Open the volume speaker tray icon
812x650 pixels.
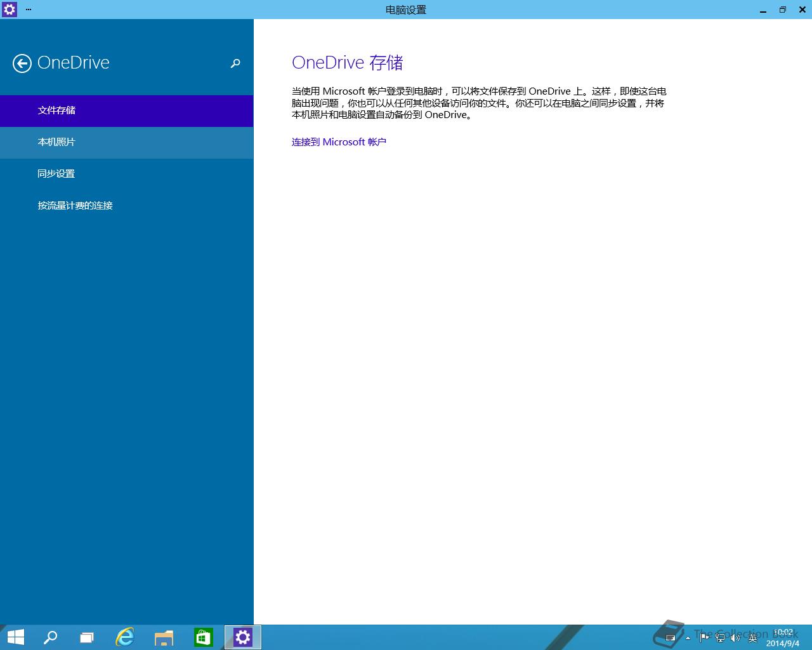[736, 638]
